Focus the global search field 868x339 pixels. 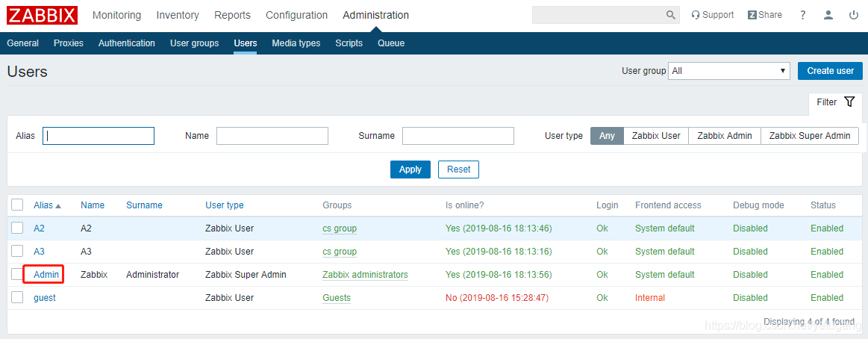pos(605,15)
